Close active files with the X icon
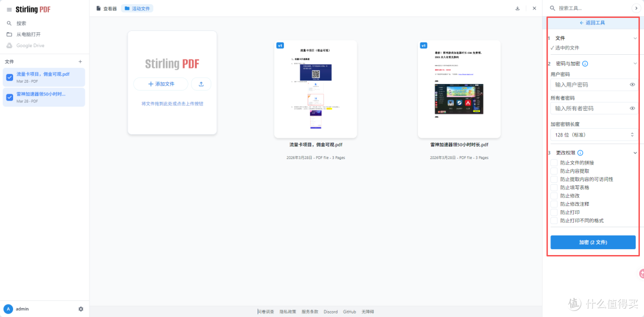 [534, 8]
